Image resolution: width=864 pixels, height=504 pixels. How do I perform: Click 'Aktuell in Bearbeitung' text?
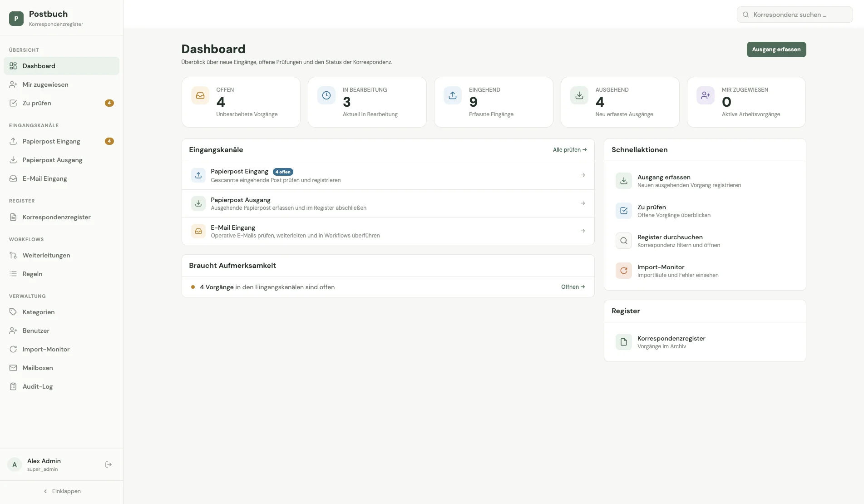coord(370,114)
